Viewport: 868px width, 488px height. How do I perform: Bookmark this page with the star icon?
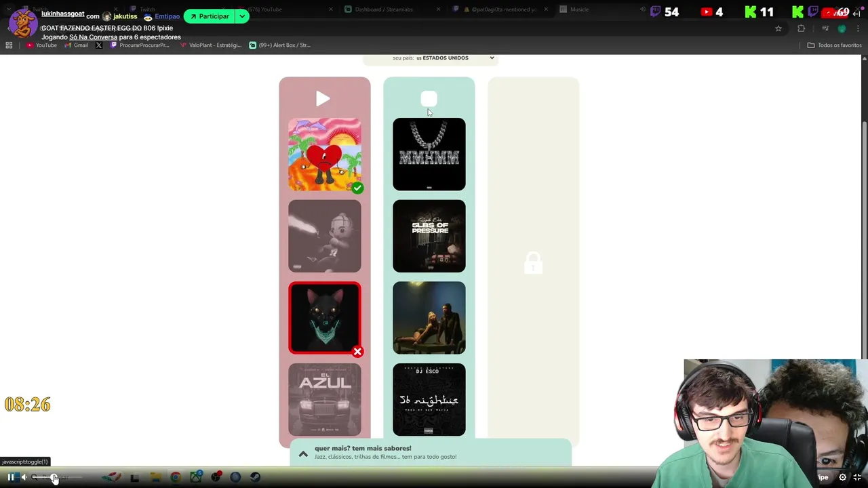click(x=778, y=28)
